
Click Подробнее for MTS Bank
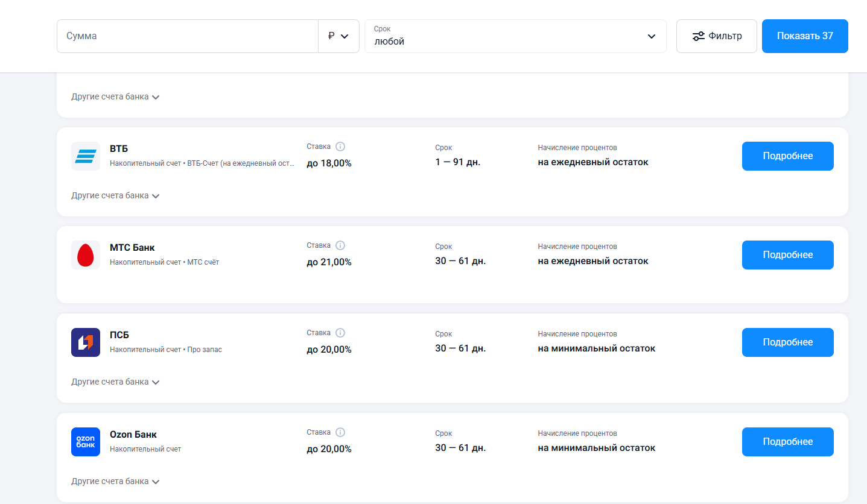pyautogui.click(x=787, y=255)
